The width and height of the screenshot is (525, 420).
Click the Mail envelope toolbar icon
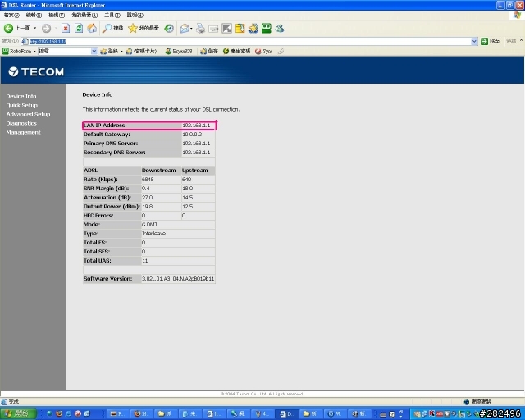point(185,29)
